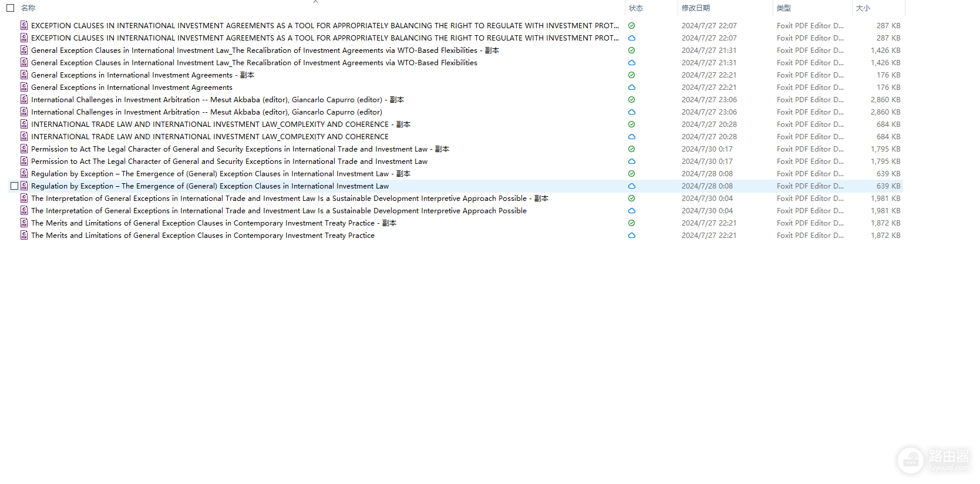The width and height of the screenshot is (980, 484).
Task: Click the 状态 column header
Action: pyautogui.click(x=636, y=8)
